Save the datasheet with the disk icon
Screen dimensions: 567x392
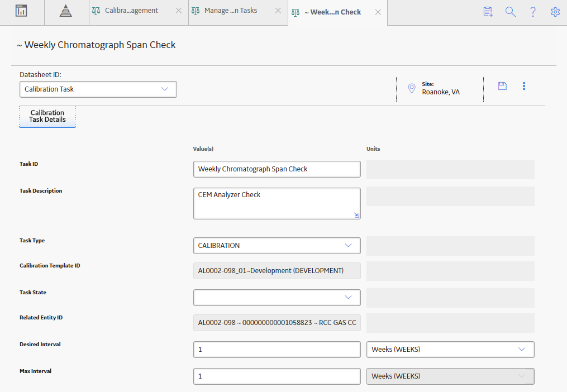click(502, 86)
